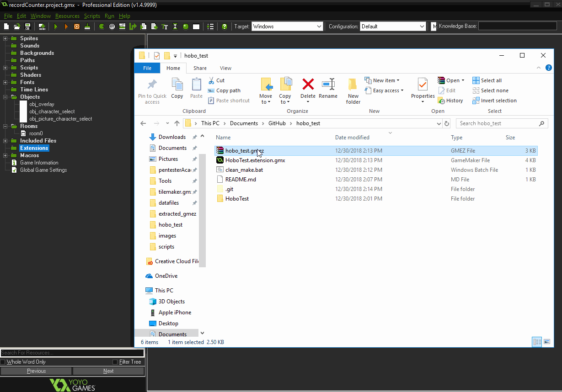Click the orange stop icon in GameMaker toolbar
562x392 pixels.
pos(77,26)
